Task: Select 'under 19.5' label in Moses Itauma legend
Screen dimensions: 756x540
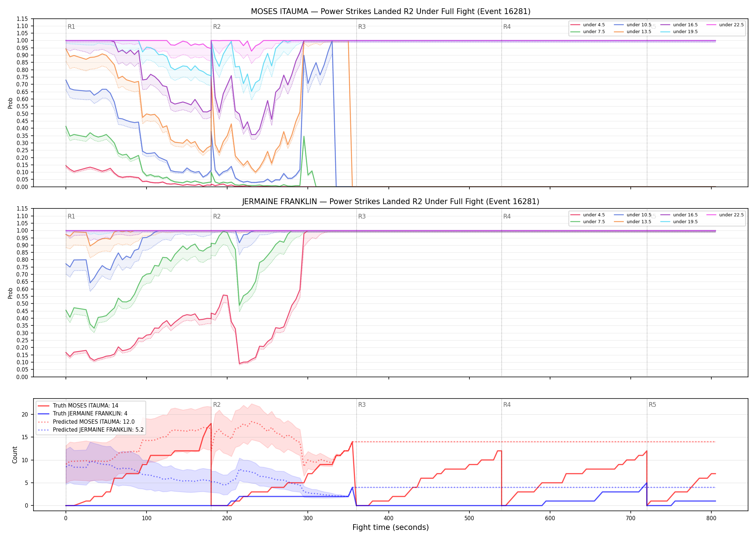Action: [685, 32]
